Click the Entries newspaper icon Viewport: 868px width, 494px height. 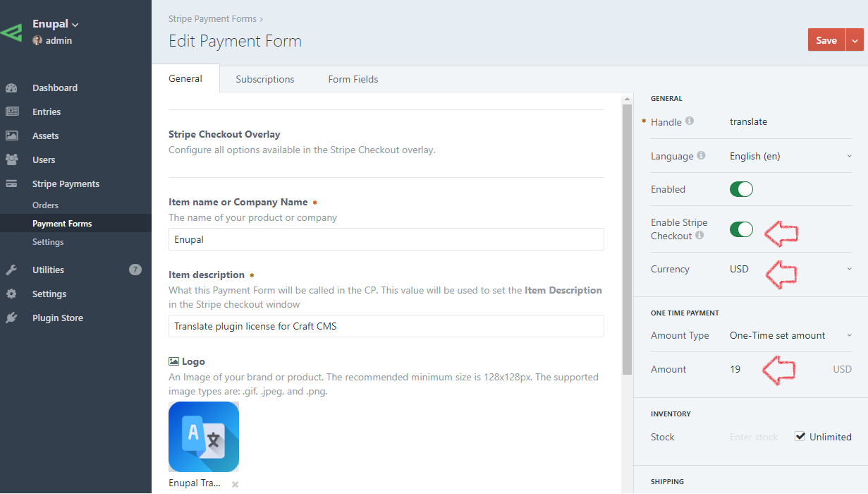(x=11, y=112)
